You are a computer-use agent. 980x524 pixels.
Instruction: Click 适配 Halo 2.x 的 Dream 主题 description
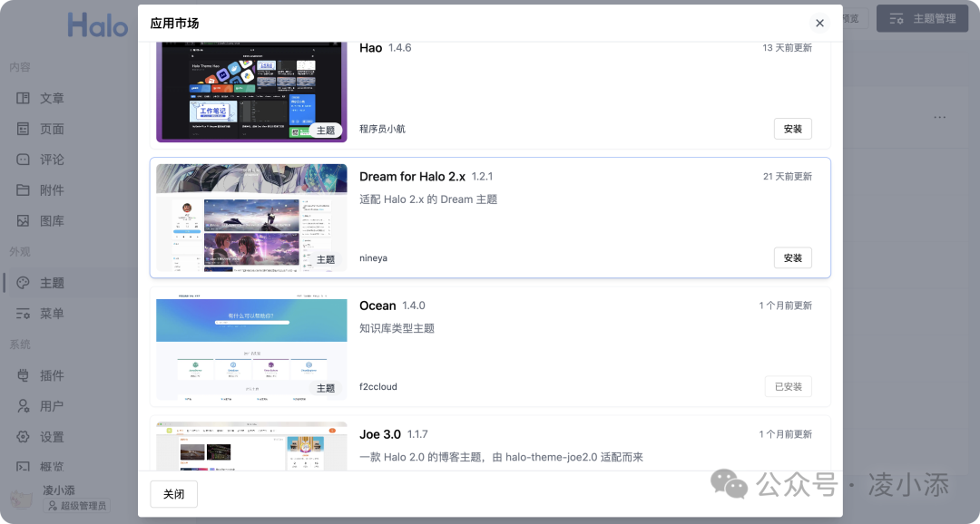click(428, 199)
